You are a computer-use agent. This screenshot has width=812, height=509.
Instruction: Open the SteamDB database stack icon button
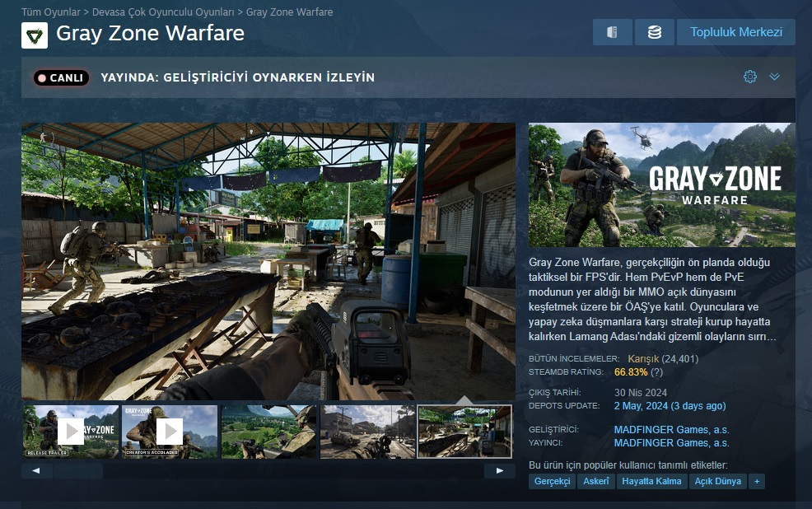click(x=655, y=32)
